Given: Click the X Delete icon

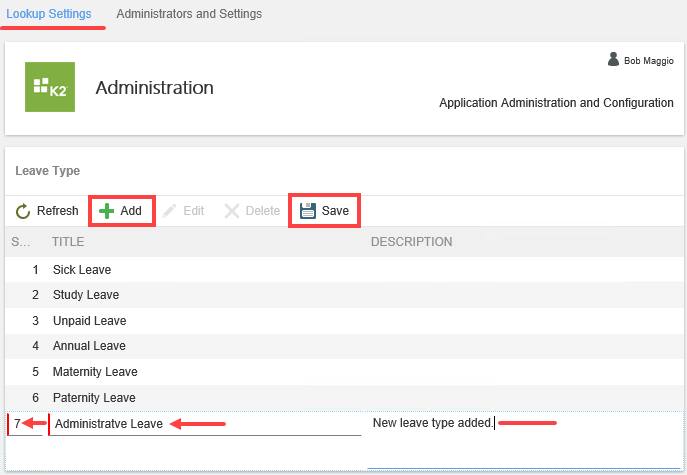Looking at the screenshot, I should pos(232,211).
